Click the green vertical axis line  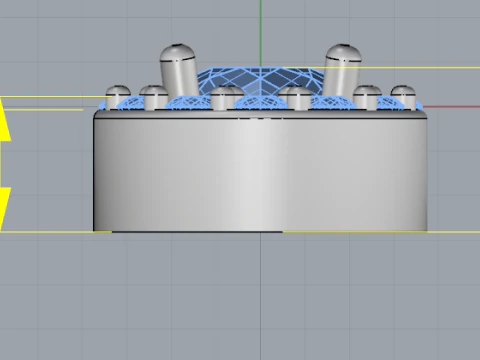[x=261, y=33]
